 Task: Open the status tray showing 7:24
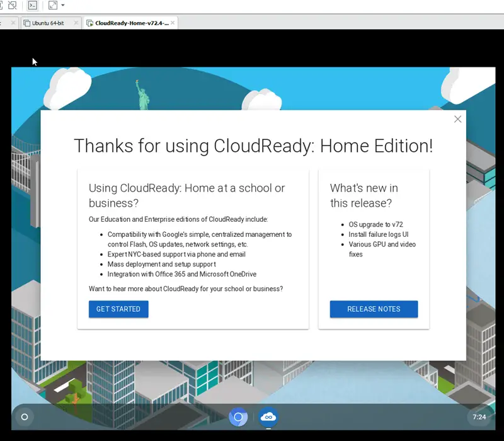[479, 417]
